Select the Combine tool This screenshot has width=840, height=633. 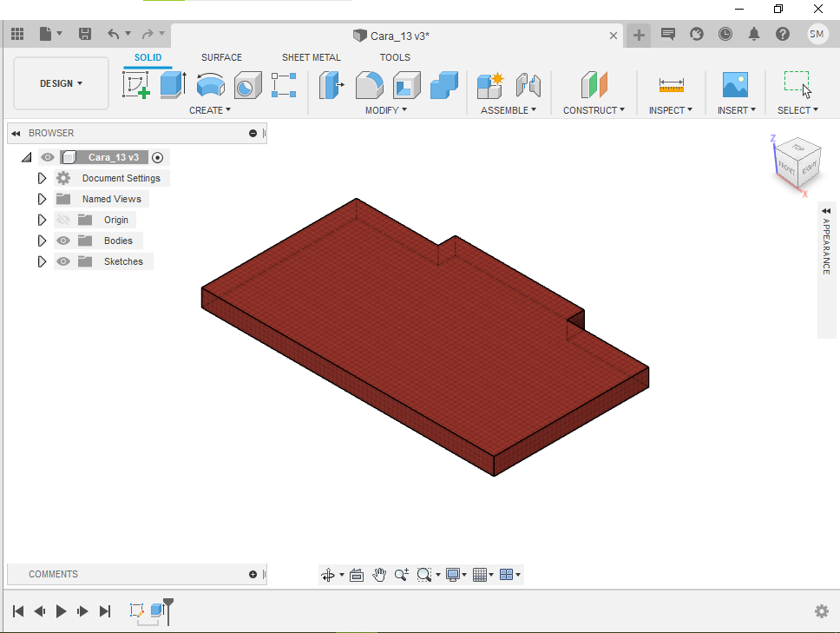tap(444, 85)
